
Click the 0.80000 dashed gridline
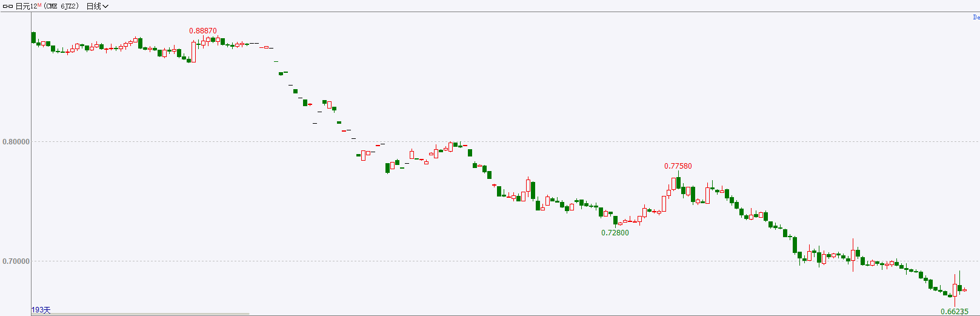pyautogui.click(x=503, y=142)
